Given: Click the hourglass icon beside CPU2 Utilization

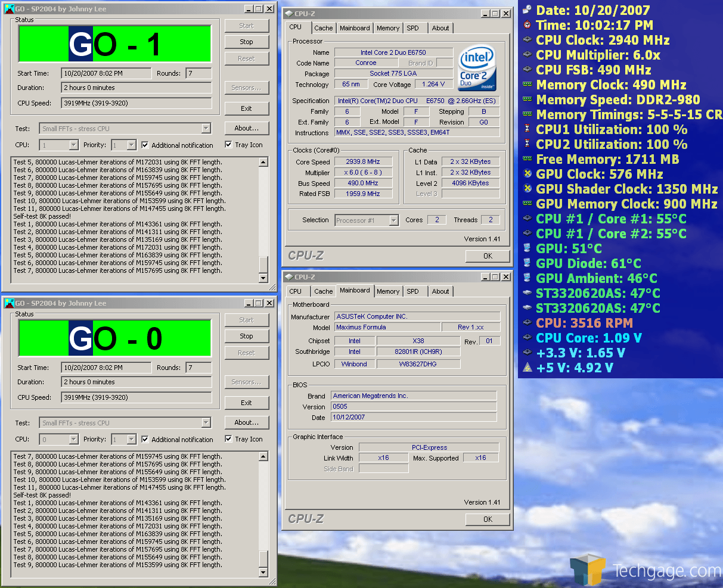Looking at the screenshot, I should [527, 144].
